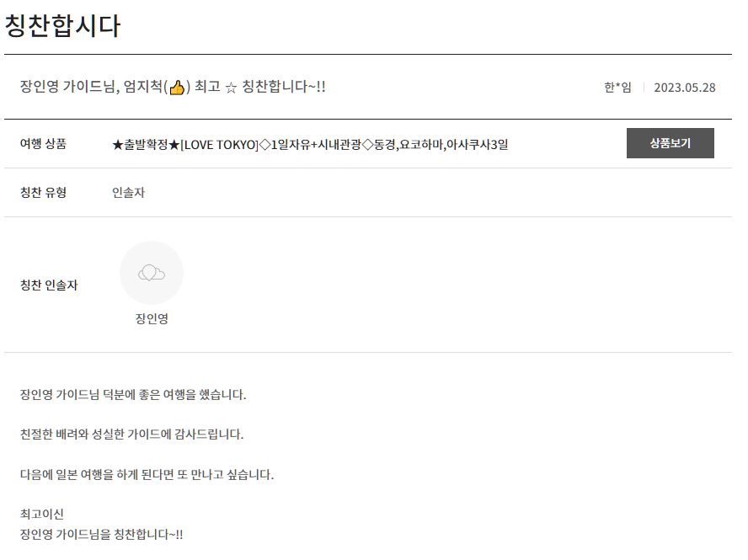The width and height of the screenshot is (748, 560).
Task: Click the sentence about 다음에 일본 여행
Action: pos(147,474)
